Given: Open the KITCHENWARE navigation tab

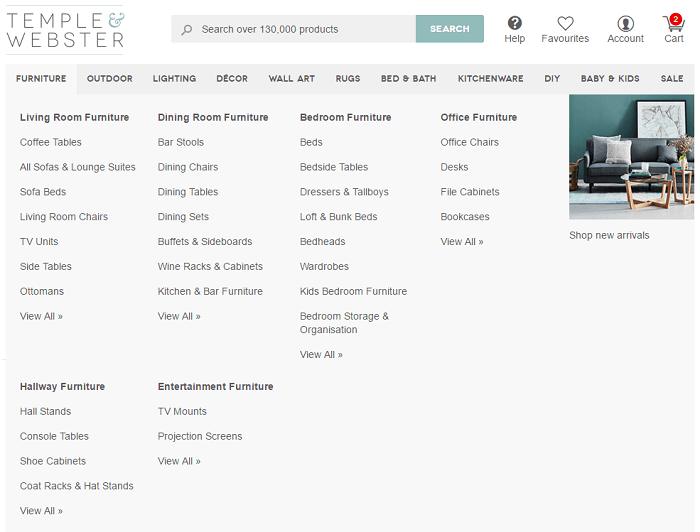Looking at the screenshot, I should point(490,79).
